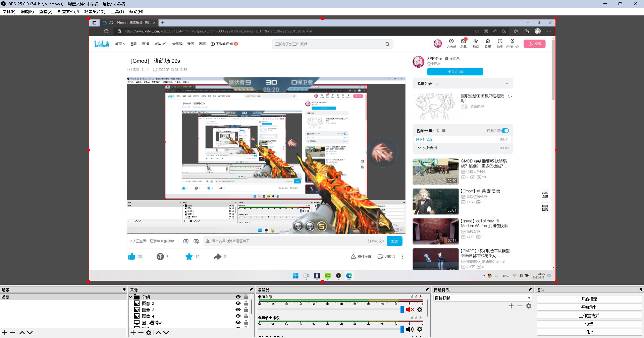Click GMOD 模组推荐 video thumbnail in preview
Image resolution: width=644 pixels, height=338 pixels.
coord(435,172)
